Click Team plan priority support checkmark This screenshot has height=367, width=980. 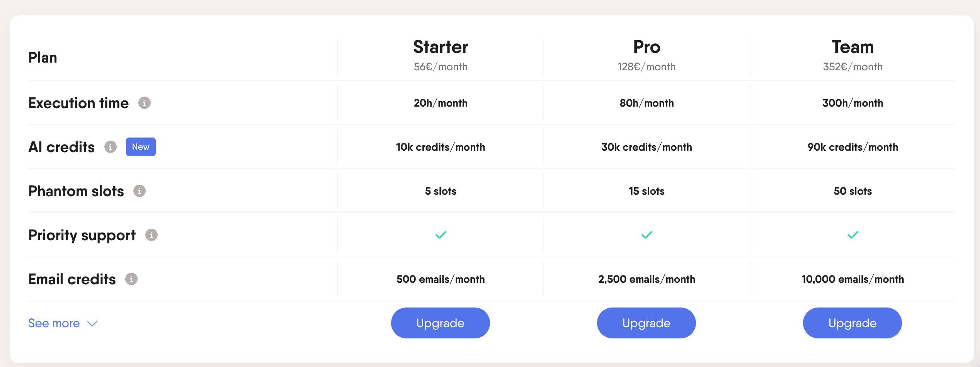852,235
